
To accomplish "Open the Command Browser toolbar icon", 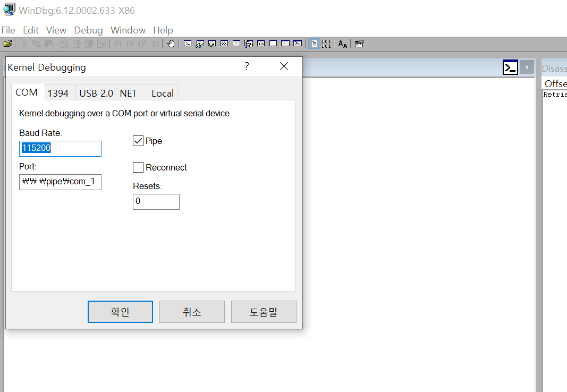I will [298, 44].
